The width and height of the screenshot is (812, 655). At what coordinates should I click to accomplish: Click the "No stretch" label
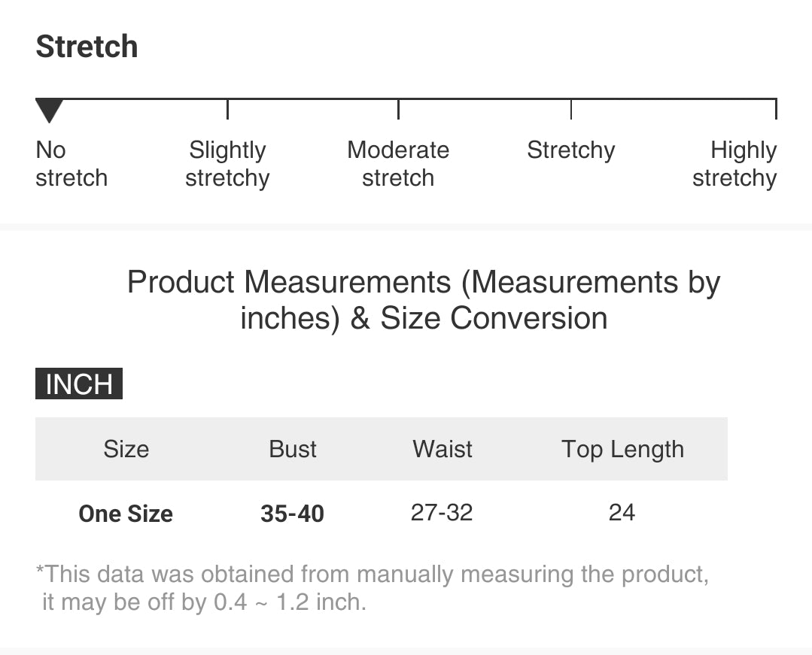71,164
